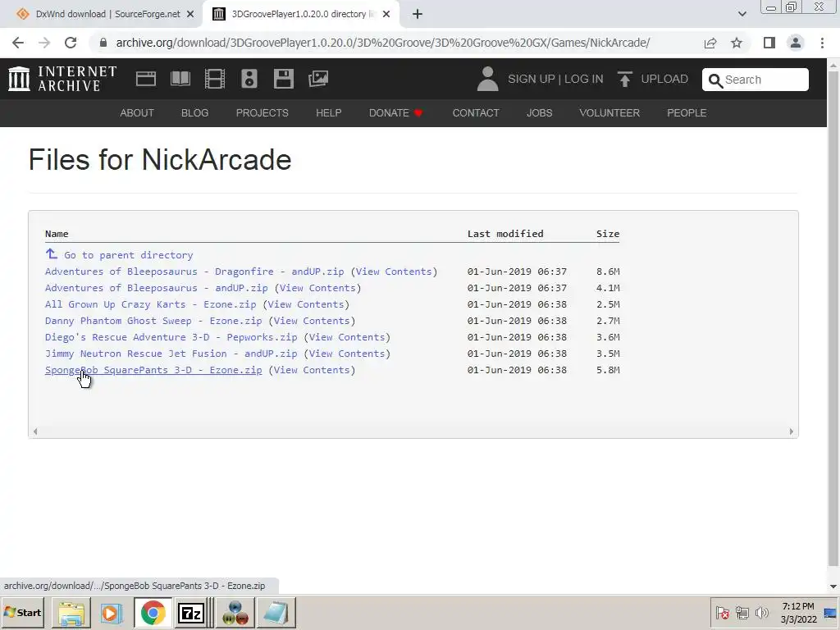Open the Chrome three-dot menu
Viewport: 840px width, 630px height.
(x=822, y=43)
